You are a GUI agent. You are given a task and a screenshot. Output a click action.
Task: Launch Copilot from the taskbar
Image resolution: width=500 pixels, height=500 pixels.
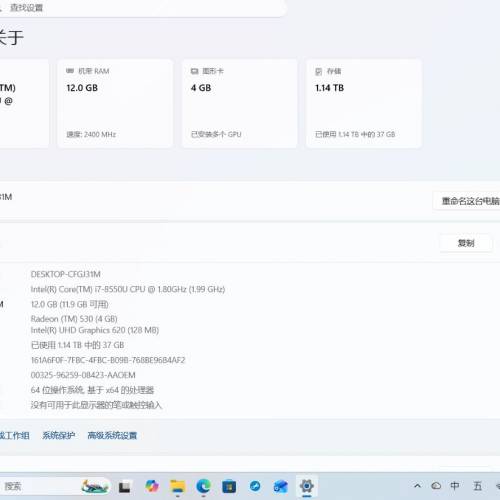(x=152, y=486)
